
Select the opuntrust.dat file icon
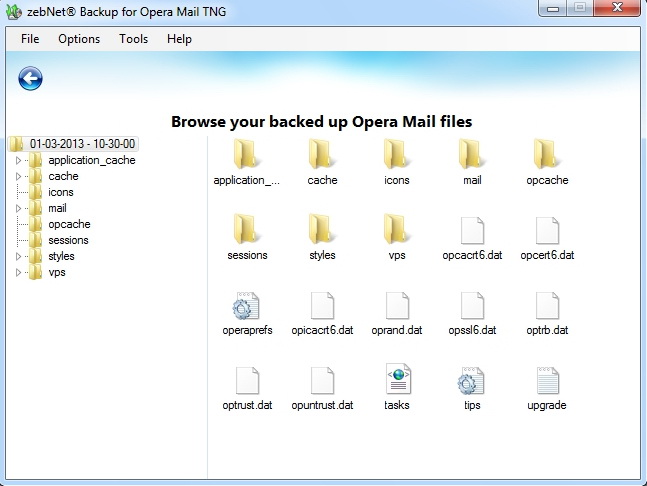click(322, 381)
